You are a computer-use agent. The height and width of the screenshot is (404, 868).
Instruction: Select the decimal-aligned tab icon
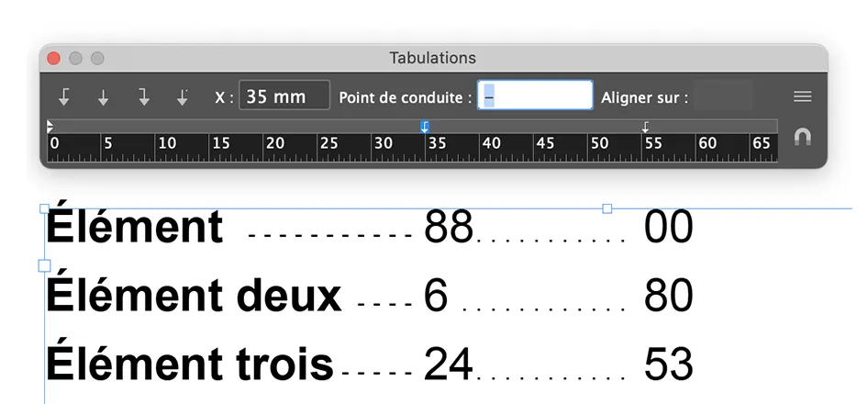pyautogui.click(x=184, y=96)
